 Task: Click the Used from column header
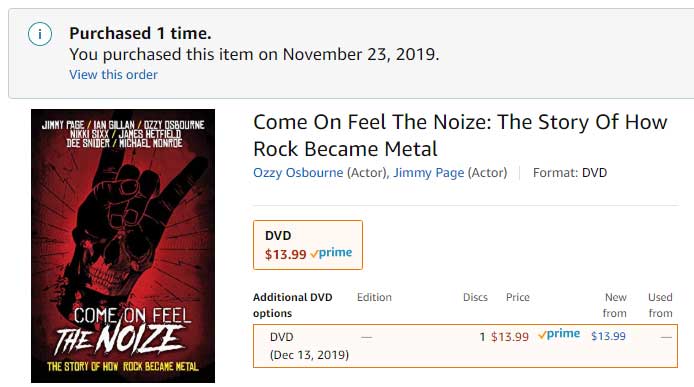tap(660, 305)
